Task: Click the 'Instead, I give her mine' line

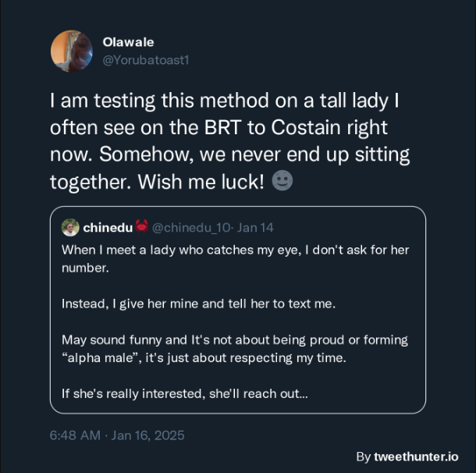Action: point(198,304)
